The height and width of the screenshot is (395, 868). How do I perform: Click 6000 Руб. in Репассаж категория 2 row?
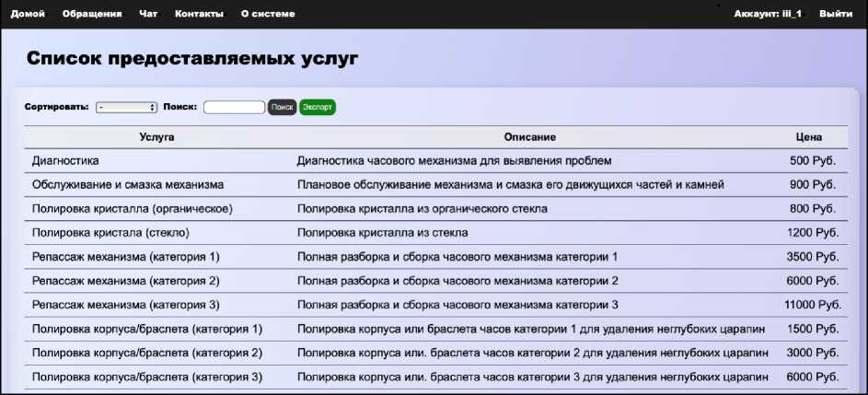pos(813,281)
